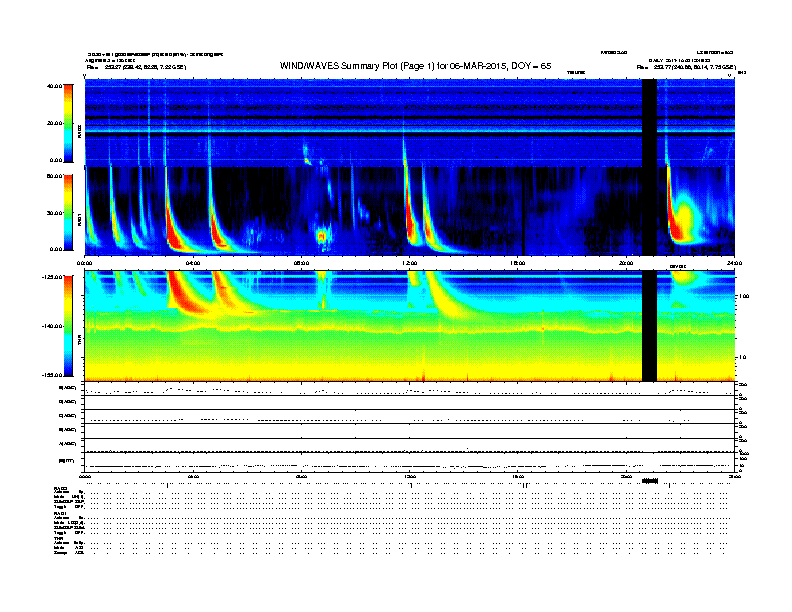The image size is (792, 612).
Task: Click the TNR panel color scale bar
Action: [68, 326]
